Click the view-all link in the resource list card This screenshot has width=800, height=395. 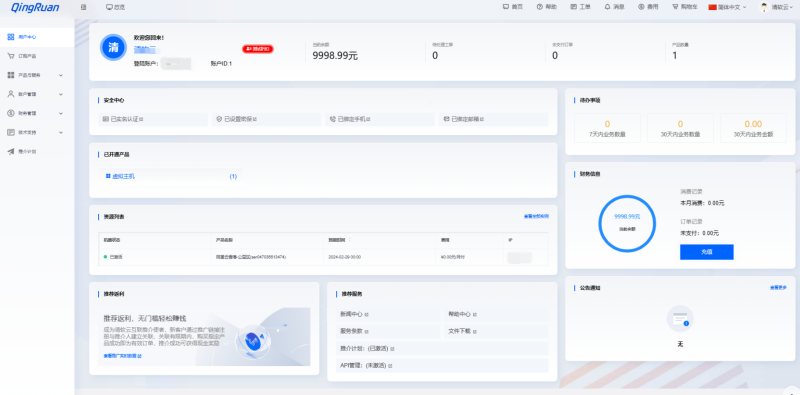536,216
